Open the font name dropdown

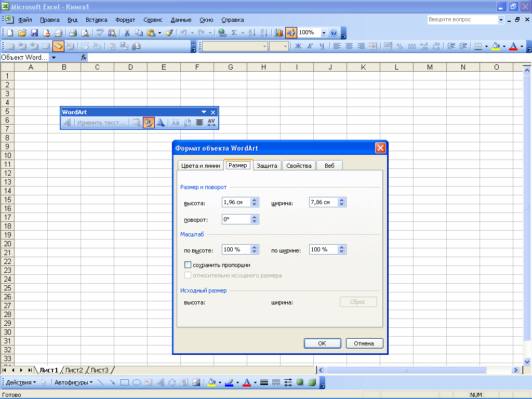point(265,46)
